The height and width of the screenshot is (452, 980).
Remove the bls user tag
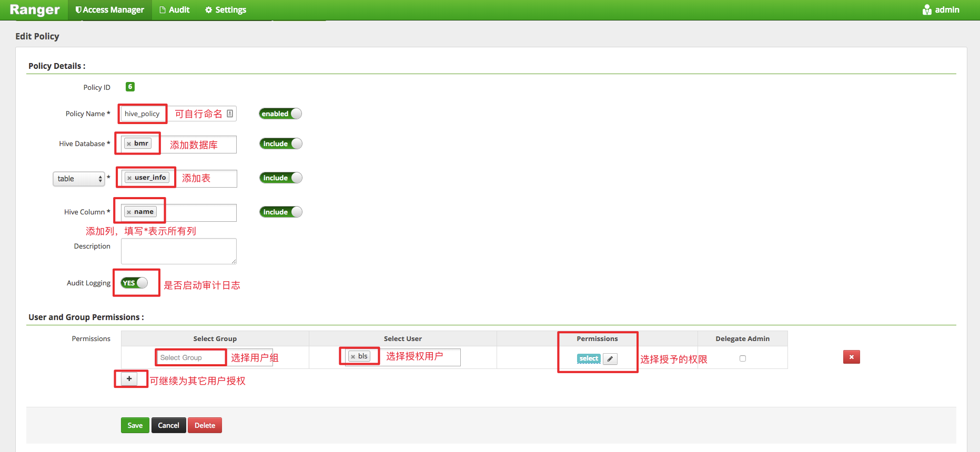point(353,356)
